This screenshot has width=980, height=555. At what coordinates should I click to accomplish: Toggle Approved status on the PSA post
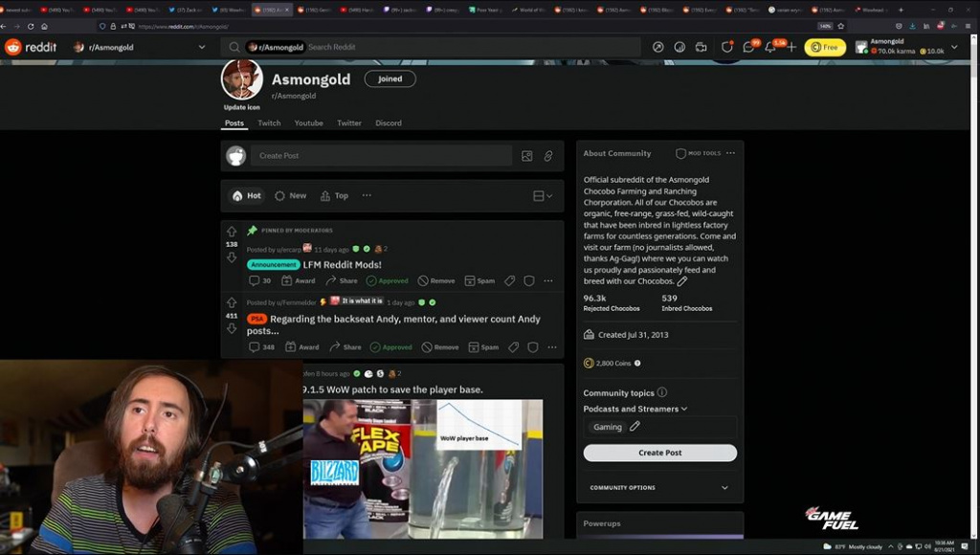click(x=390, y=346)
